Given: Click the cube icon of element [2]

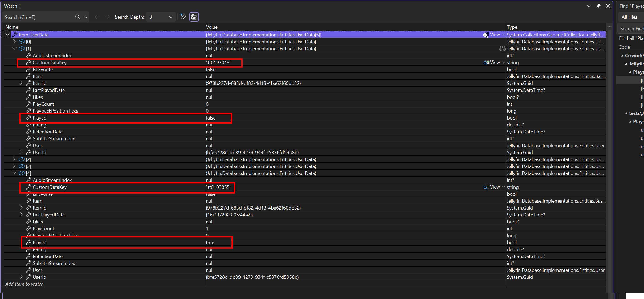Looking at the screenshot, I should (22, 159).
